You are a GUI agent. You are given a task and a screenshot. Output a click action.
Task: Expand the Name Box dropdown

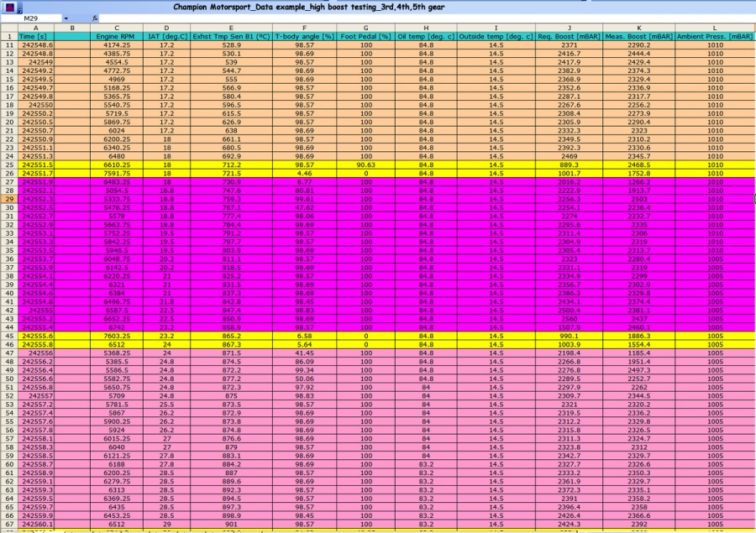pyautogui.click(x=66, y=18)
